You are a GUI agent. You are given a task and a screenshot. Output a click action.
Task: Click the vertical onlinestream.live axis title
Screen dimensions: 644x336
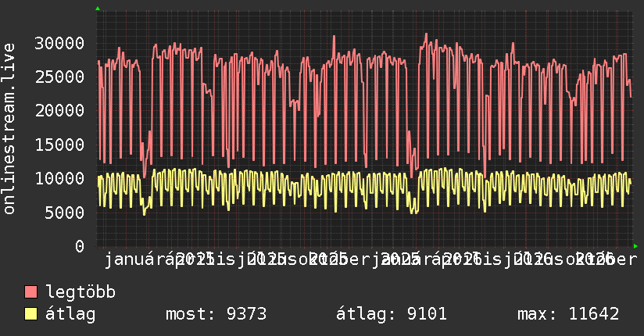tap(9, 129)
